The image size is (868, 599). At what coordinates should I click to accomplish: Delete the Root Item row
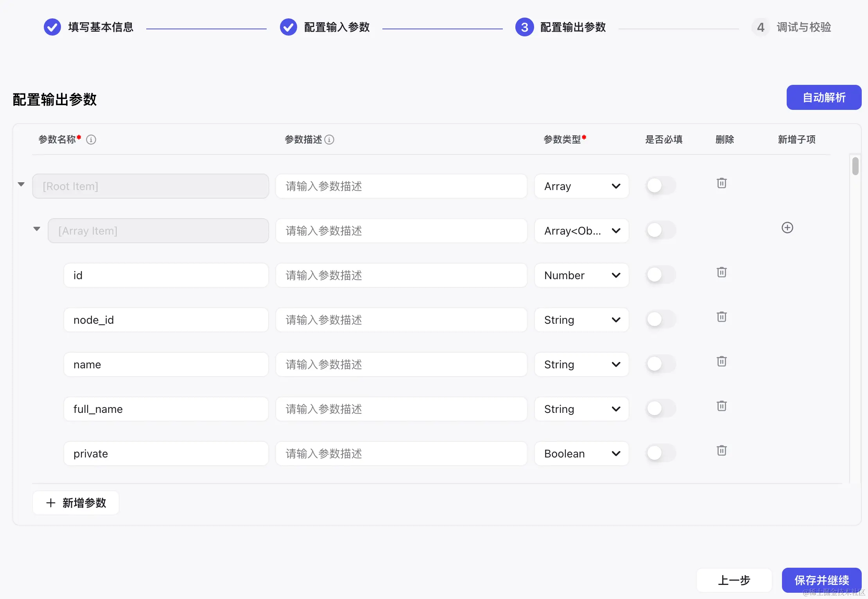pyautogui.click(x=721, y=183)
